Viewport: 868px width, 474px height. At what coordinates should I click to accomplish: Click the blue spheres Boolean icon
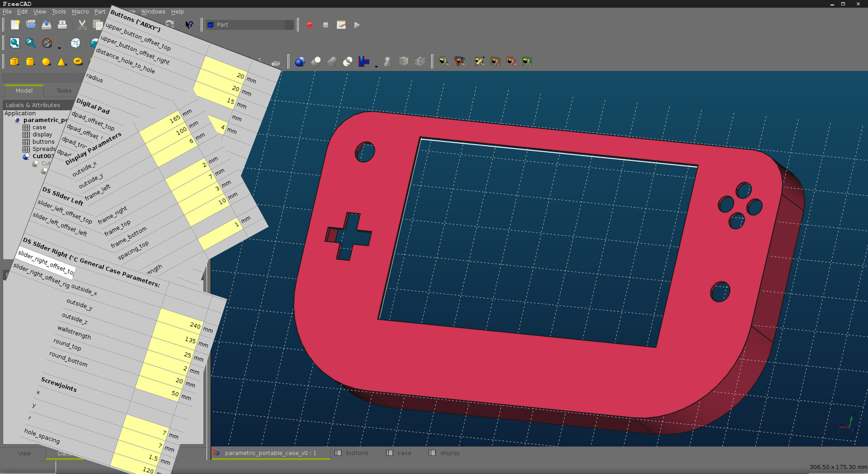pos(300,61)
